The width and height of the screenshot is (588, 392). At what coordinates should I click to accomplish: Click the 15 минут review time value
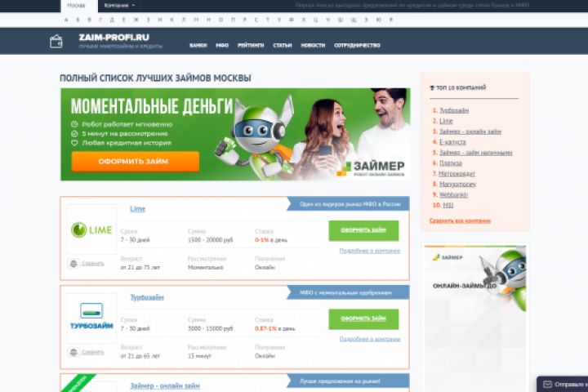click(x=199, y=356)
